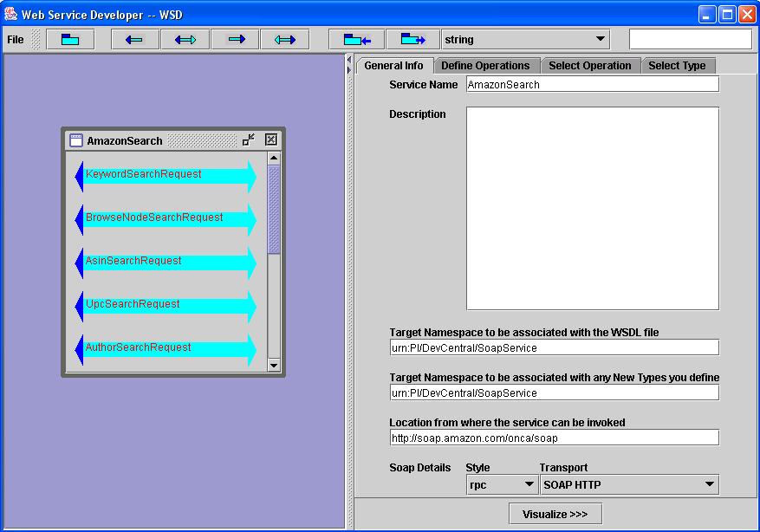This screenshot has height=532, width=760.
Task: Click the operations list scroll-down arrow
Action: (274, 366)
